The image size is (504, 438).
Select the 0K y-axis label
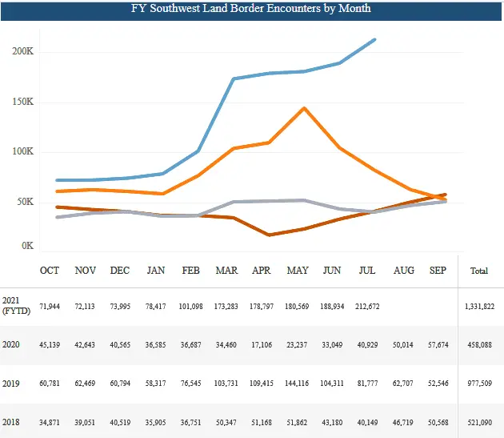28,246
